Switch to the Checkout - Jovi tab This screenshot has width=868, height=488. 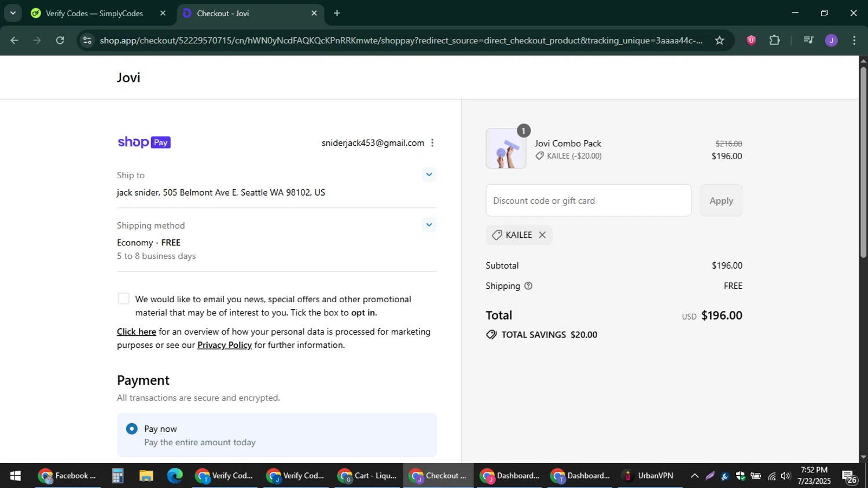(251, 13)
